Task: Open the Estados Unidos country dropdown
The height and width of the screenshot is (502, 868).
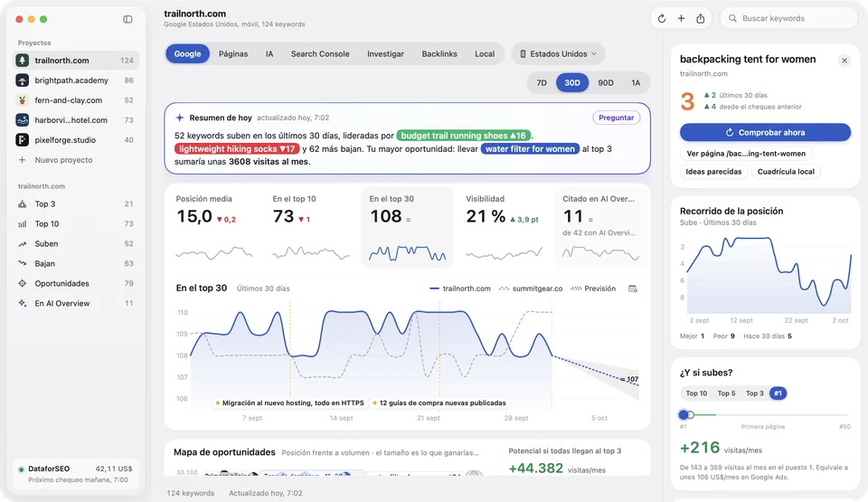Action: [558, 53]
